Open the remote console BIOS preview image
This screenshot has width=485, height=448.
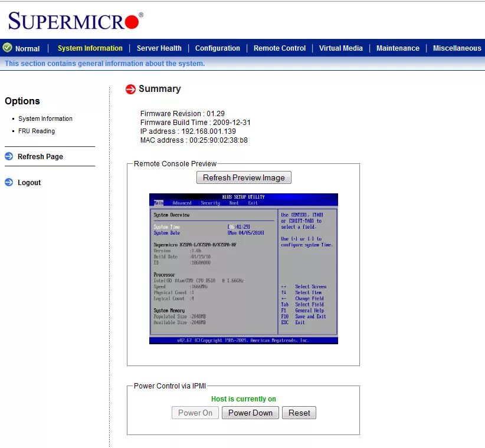pos(244,269)
